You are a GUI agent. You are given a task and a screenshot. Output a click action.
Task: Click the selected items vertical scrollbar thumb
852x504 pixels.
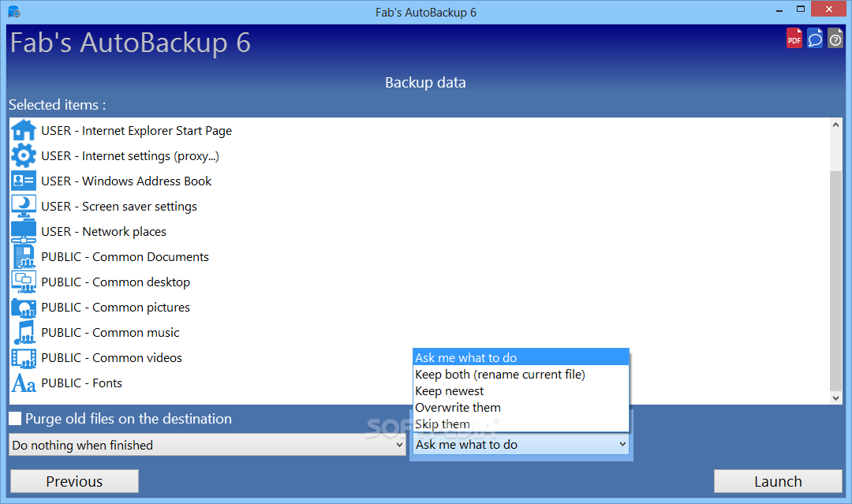[835, 280]
